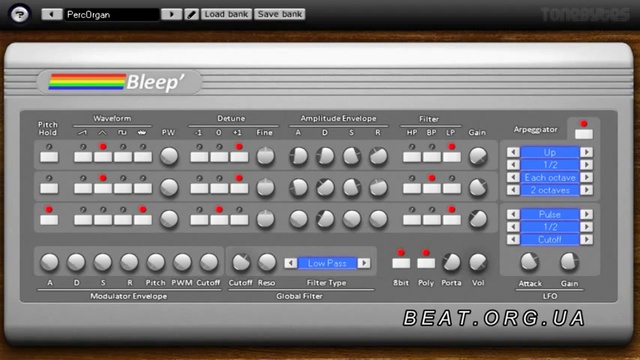Click amplitude Attack knob on row one
Image resolution: width=640 pixels, height=360 pixels.
pyautogui.click(x=298, y=156)
